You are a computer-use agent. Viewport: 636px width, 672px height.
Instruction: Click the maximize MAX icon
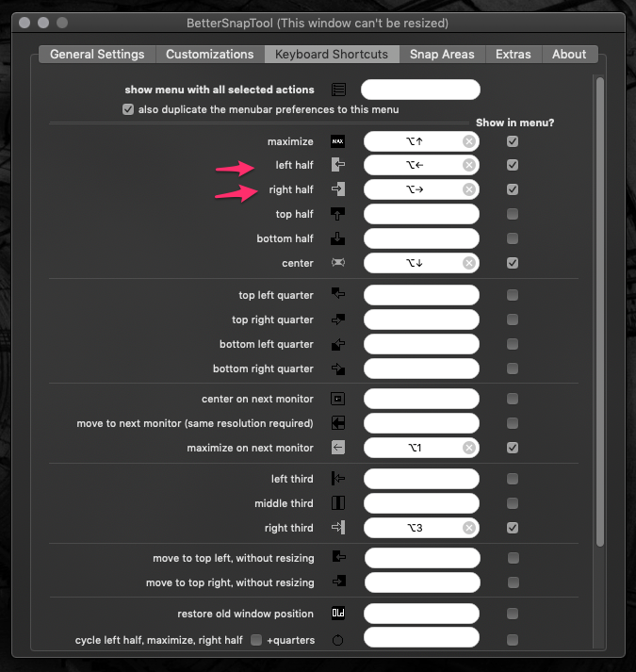pyautogui.click(x=337, y=141)
